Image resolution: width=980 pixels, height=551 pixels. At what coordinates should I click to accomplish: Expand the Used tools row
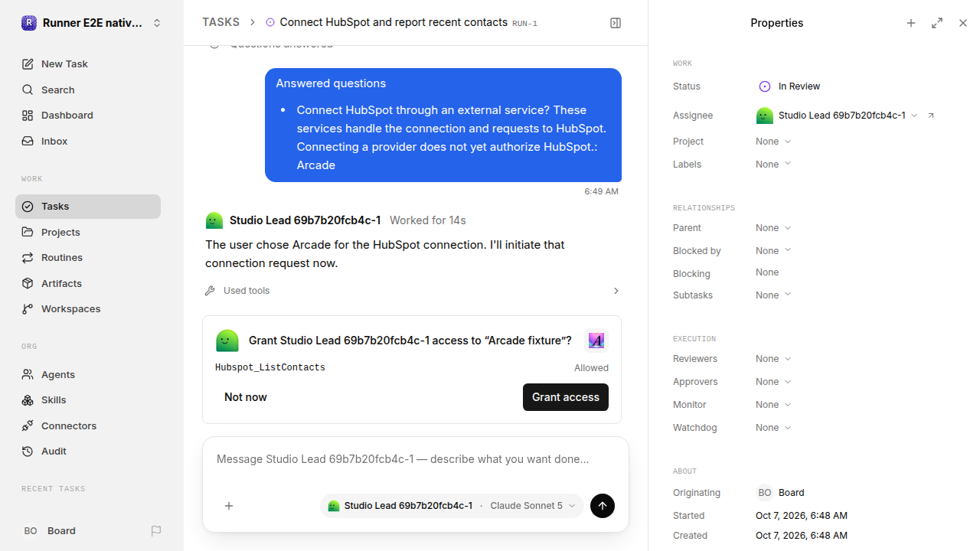click(412, 291)
